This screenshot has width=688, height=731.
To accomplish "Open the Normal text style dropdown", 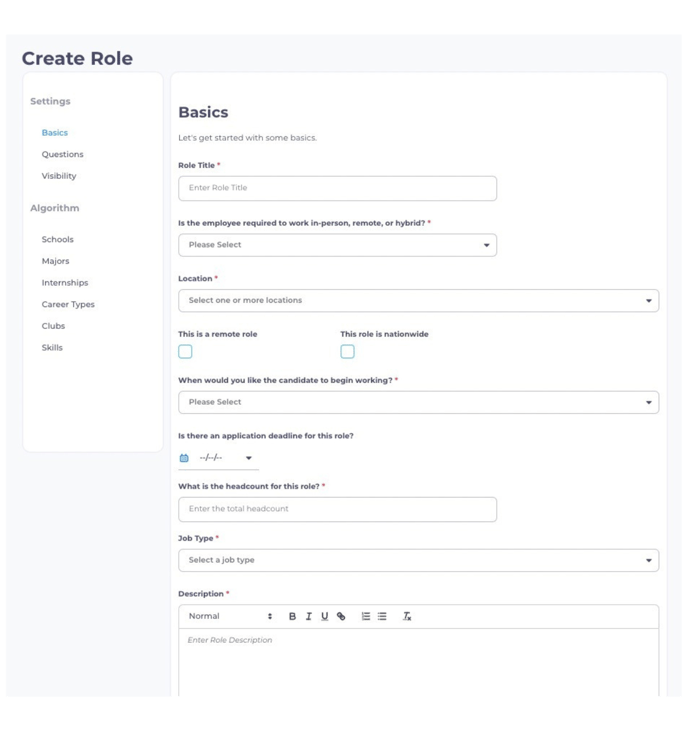I will (230, 616).
